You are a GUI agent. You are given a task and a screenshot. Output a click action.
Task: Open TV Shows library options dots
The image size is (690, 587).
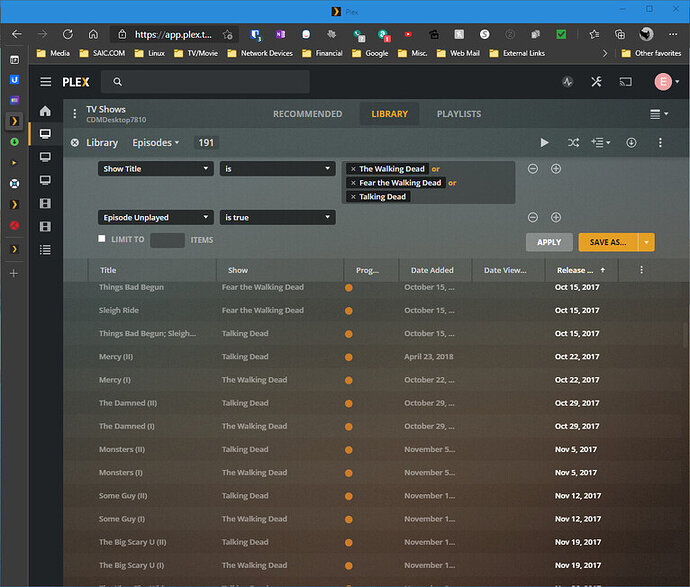click(75, 114)
